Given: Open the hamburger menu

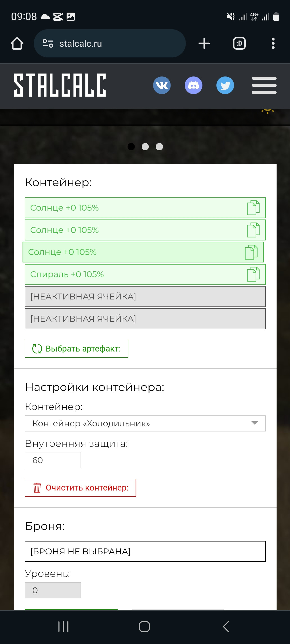Looking at the screenshot, I should [264, 85].
